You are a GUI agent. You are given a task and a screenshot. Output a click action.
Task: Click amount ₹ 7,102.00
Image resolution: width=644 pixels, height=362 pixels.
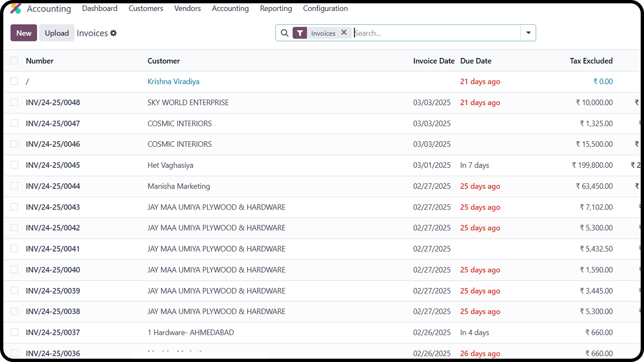point(597,207)
